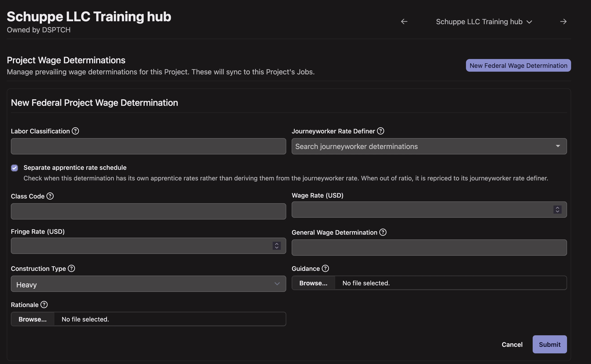Focus the Labor Classification input field
The image size is (591, 364).
[148, 146]
